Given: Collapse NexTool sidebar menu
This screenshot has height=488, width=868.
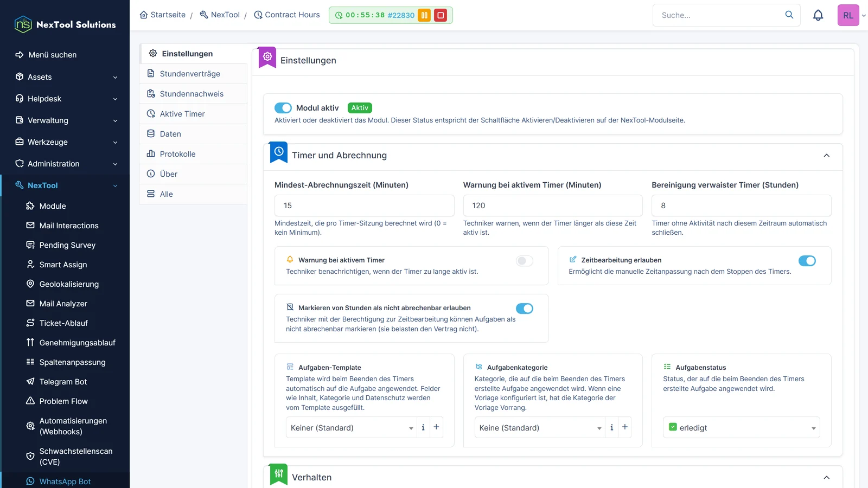Looking at the screenshot, I should tap(65, 185).
